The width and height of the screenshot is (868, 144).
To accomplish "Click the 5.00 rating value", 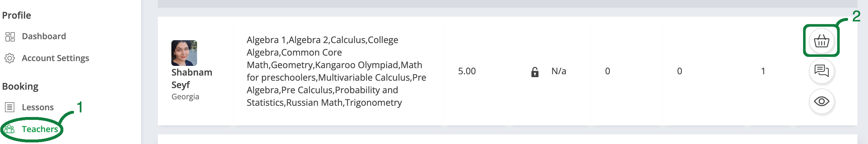I will (x=467, y=71).
